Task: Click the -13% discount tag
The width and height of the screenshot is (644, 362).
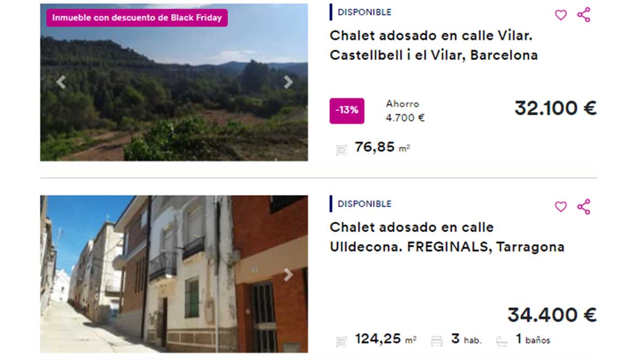Action: click(347, 110)
